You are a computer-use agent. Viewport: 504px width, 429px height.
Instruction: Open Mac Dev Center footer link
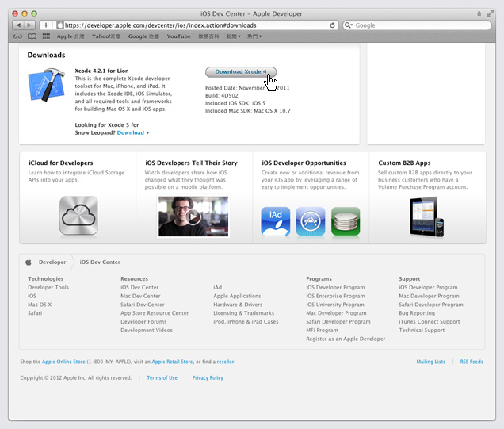point(140,296)
